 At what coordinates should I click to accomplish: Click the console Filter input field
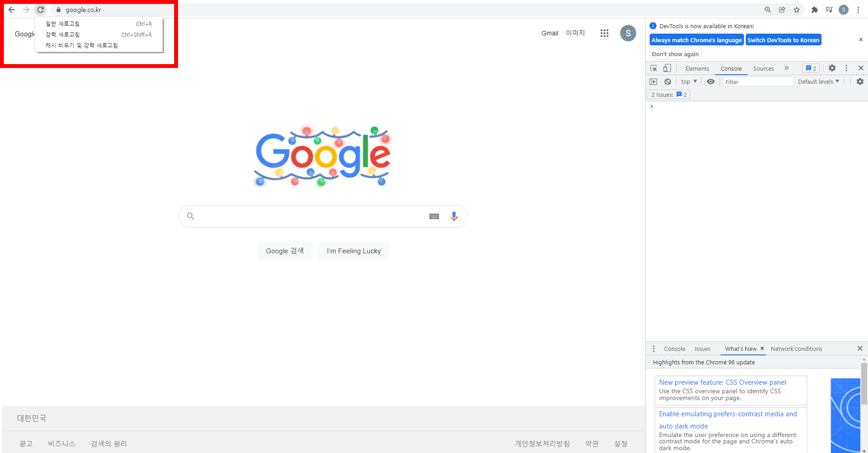758,81
